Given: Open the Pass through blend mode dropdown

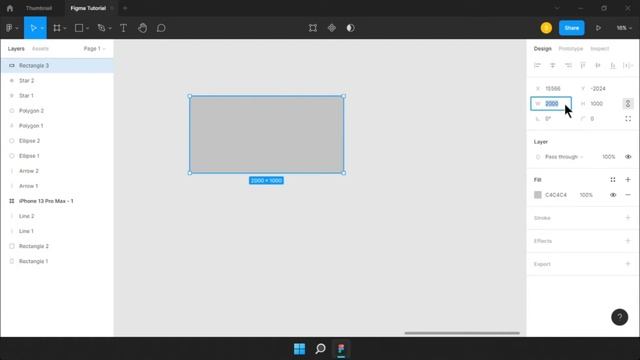Looking at the screenshot, I should (564, 157).
